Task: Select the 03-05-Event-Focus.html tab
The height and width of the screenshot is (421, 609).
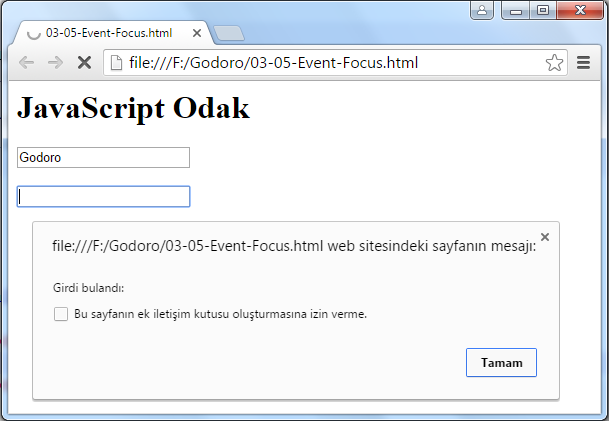Action: 113,33
